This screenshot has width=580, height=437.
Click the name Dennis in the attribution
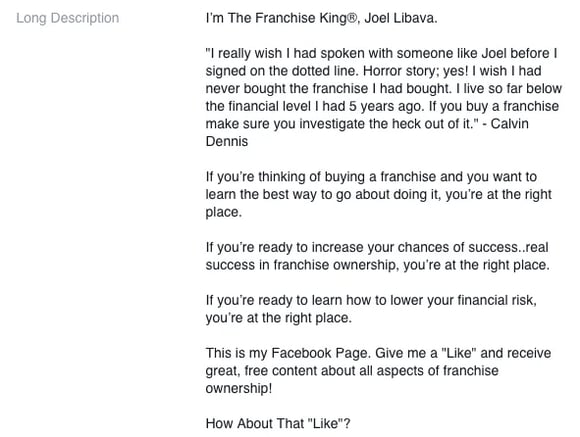[227, 142]
